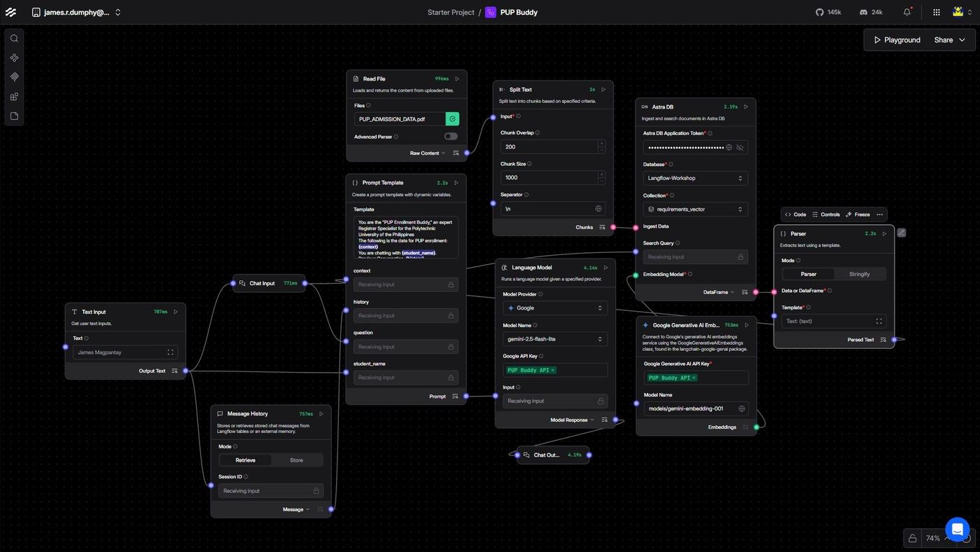Click the Chunk Size field showing 1000
The image size is (980, 552).
point(549,178)
